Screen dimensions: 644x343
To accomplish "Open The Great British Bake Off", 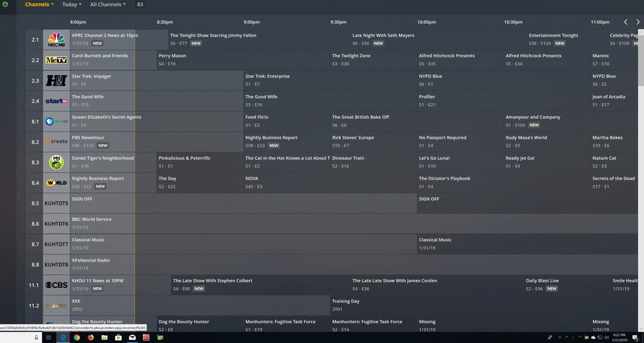I will coord(417,122).
